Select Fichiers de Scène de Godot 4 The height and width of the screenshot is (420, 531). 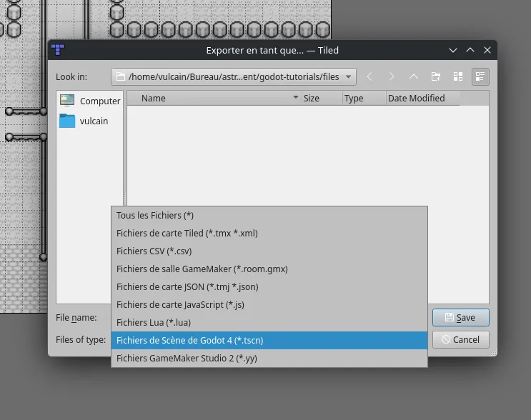pyautogui.click(x=269, y=340)
